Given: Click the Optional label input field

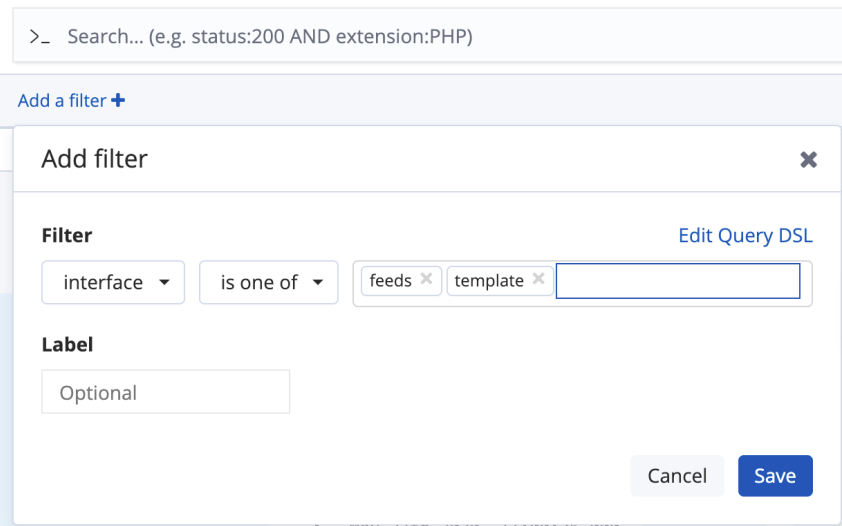Looking at the screenshot, I should point(165,392).
